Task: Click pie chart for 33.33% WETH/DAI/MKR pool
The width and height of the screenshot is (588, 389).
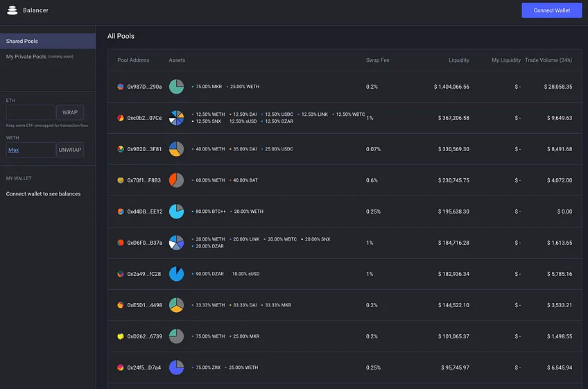Action: [176, 305]
